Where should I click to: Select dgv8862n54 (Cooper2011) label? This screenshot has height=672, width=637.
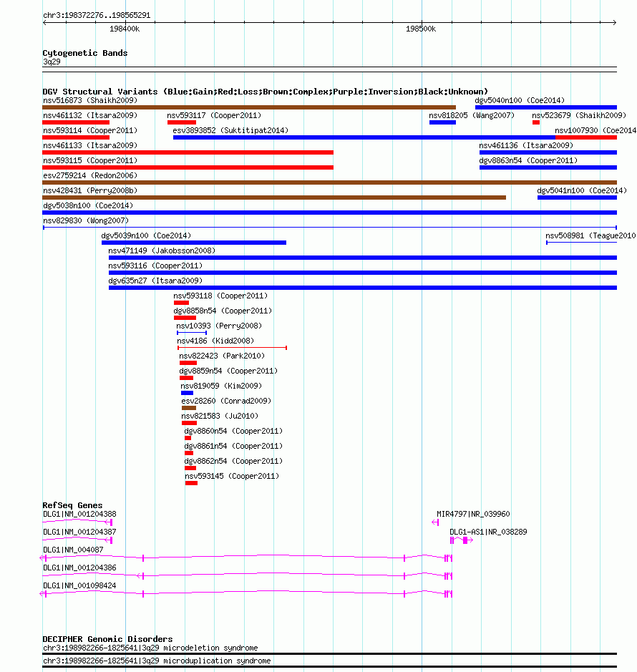click(233, 461)
